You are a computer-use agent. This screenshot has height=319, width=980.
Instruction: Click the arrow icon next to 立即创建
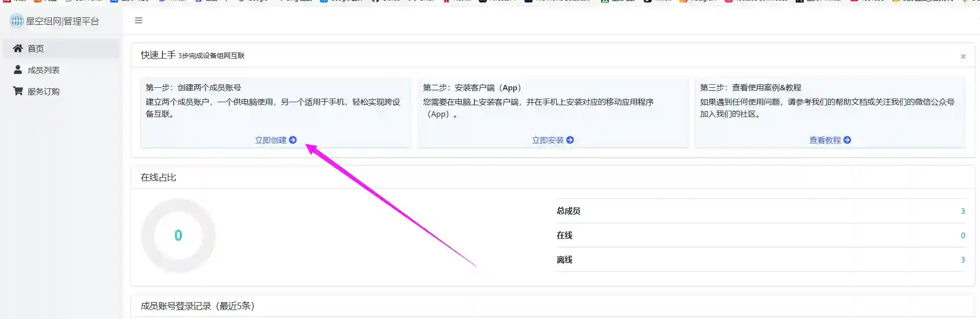(293, 140)
